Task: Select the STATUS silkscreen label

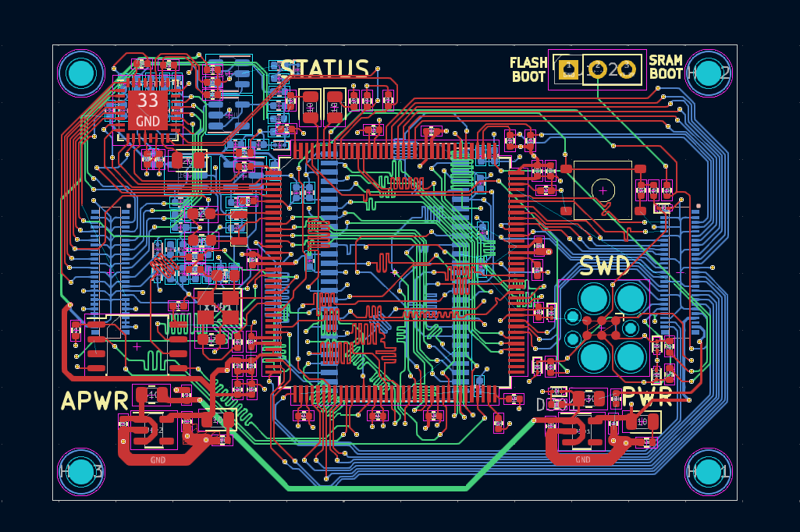Action: click(325, 69)
